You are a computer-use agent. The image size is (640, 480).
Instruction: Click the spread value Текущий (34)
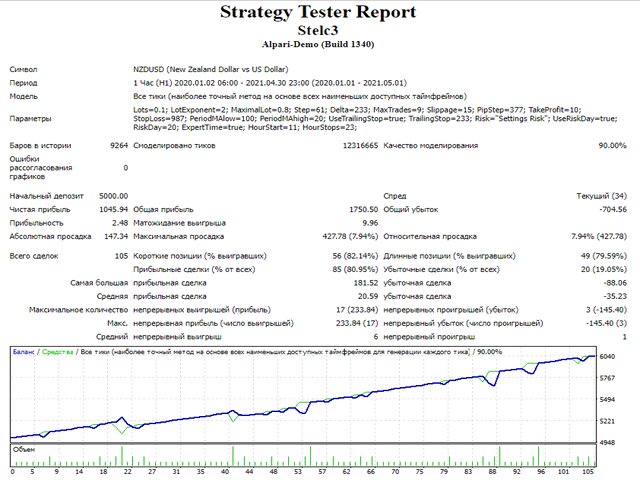coord(601,196)
